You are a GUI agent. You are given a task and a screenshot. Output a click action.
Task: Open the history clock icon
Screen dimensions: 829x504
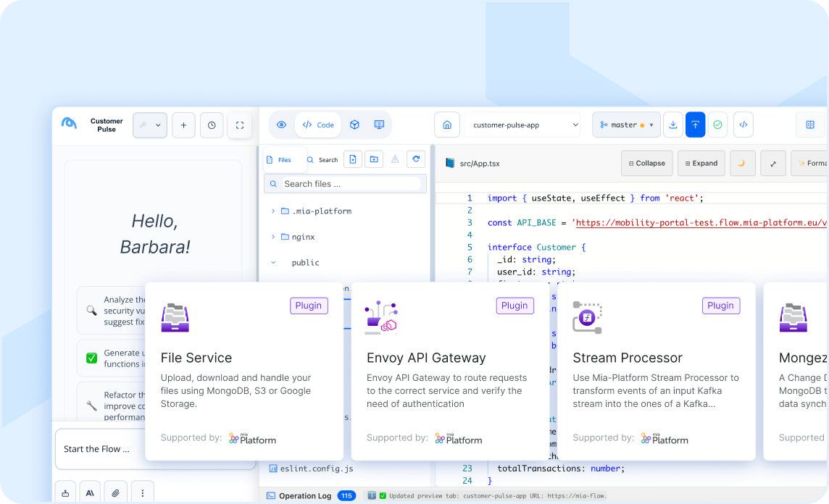click(212, 125)
